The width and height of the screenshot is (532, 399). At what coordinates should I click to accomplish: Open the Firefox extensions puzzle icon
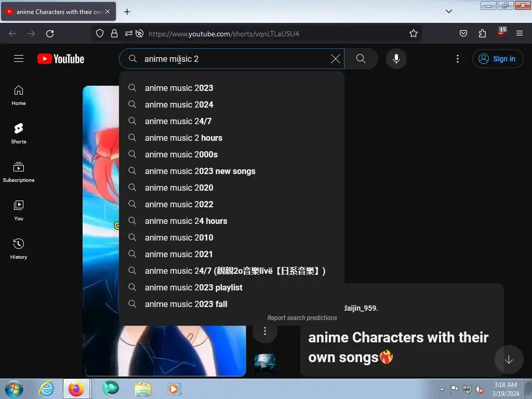482,34
